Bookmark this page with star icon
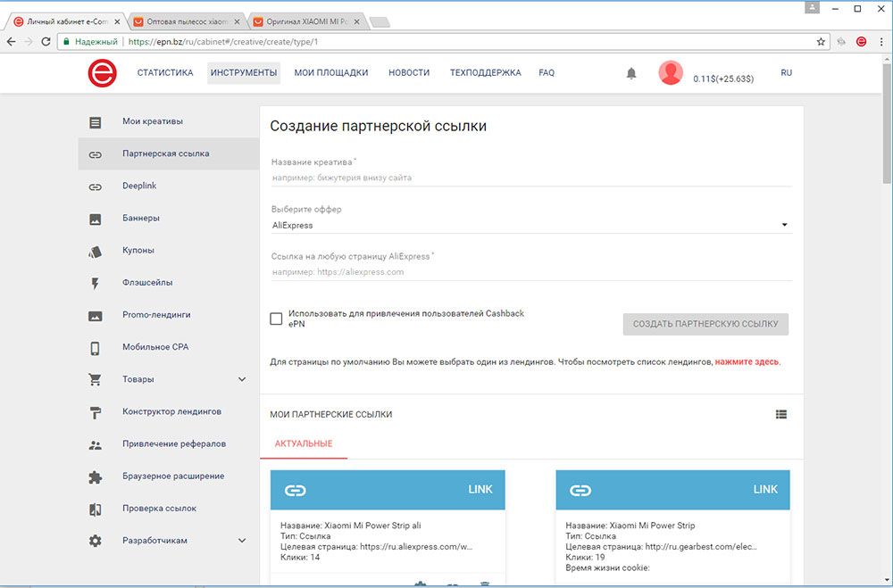Image resolution: width=893 pixels, height=588 pixels. tap(821, 41)
